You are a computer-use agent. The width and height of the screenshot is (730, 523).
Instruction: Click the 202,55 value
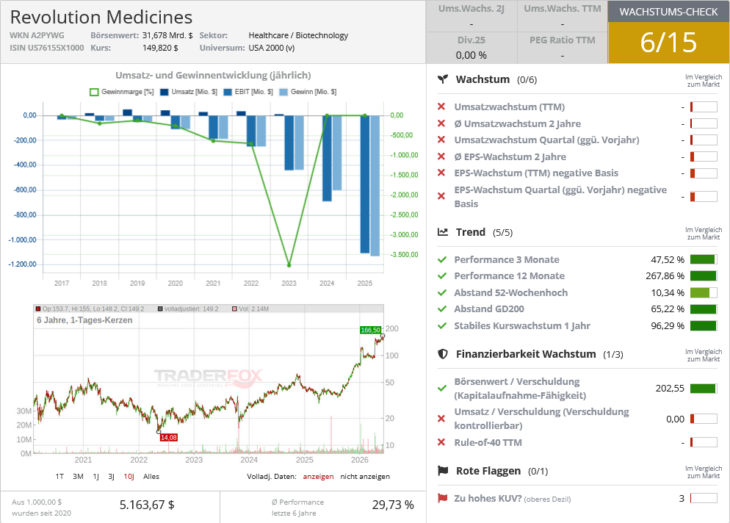pos(670,388)
